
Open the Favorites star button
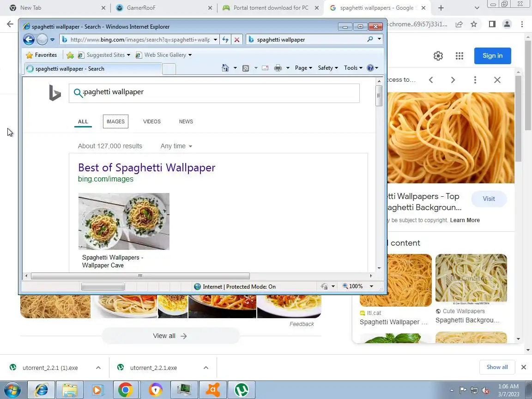(x=42, y=55)
